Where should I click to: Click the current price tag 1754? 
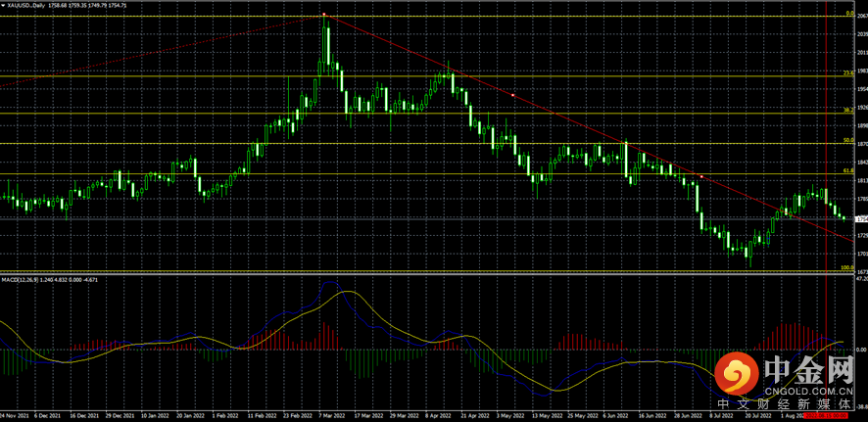(862, 219)
